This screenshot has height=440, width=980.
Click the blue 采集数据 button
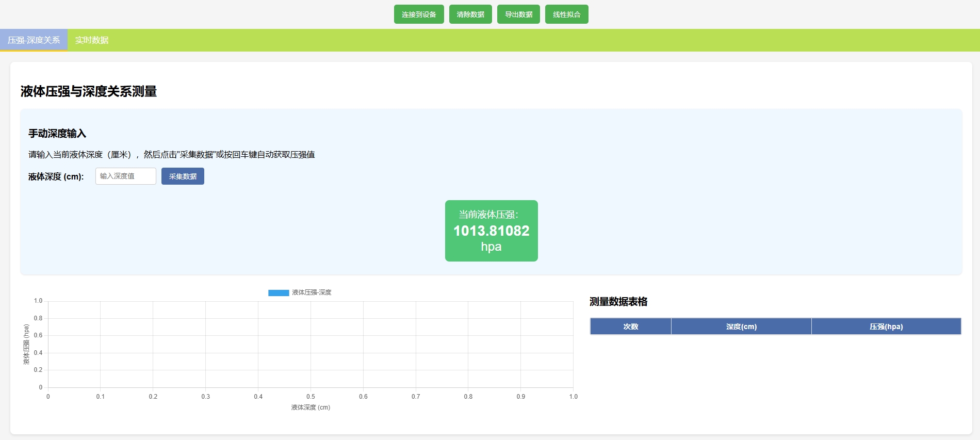[x=183, y=176]
